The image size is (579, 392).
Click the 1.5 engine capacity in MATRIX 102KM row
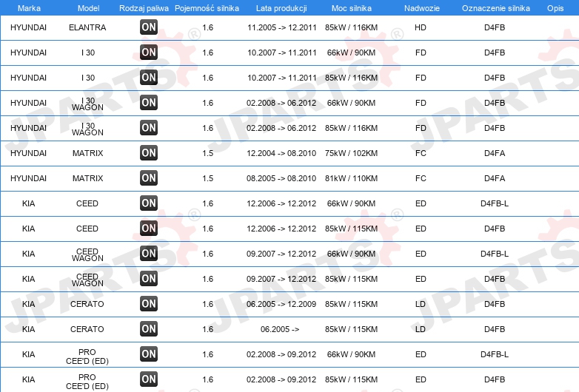tap(207, 153)
